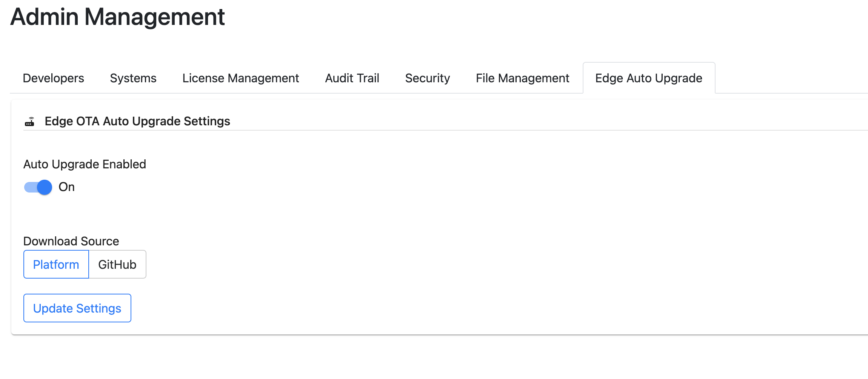This screenshot has height=379, width=868.
Task: Click the Download Source label
Action: pyautogui.click(x=71, y=241)
